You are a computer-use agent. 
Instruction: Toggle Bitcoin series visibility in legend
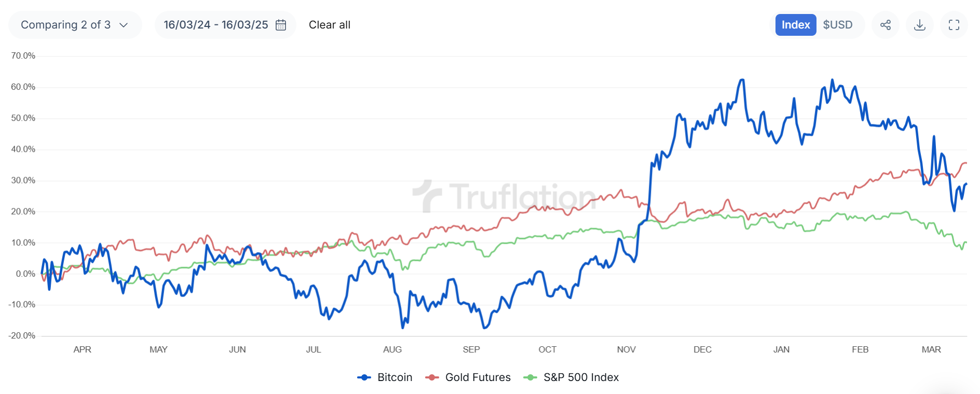pyautogui.click(x=394, y=377)
